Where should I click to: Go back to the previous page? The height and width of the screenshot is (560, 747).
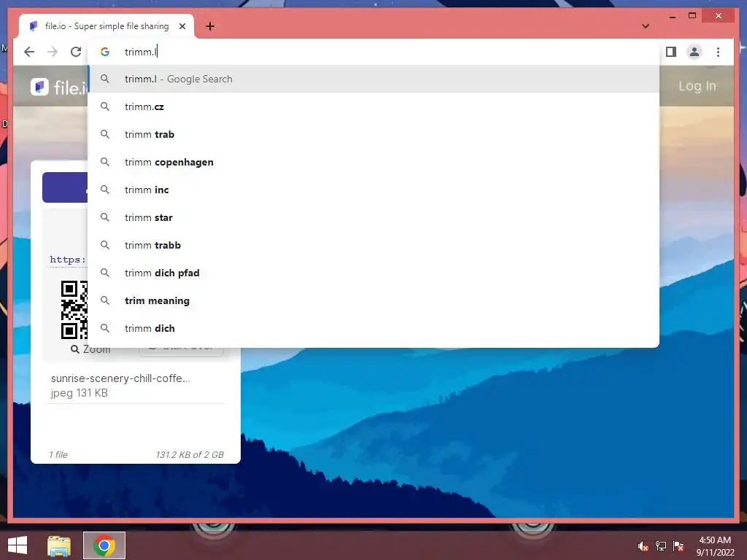tap(29, 52)
